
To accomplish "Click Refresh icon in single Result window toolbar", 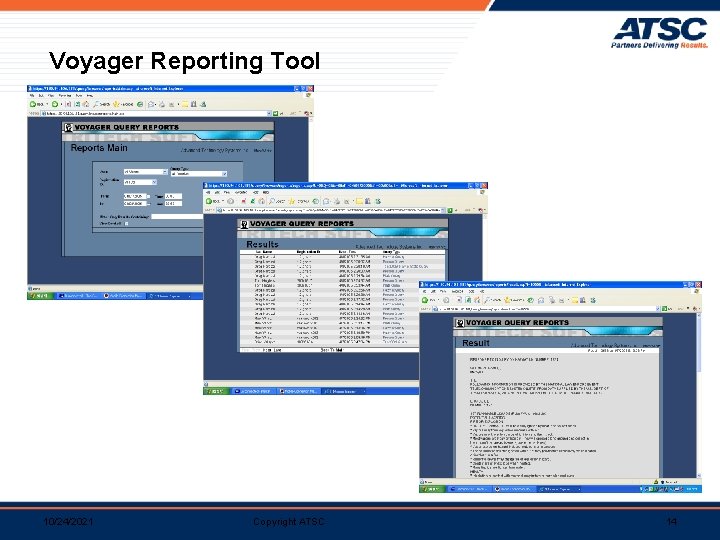I will point(468,300).
